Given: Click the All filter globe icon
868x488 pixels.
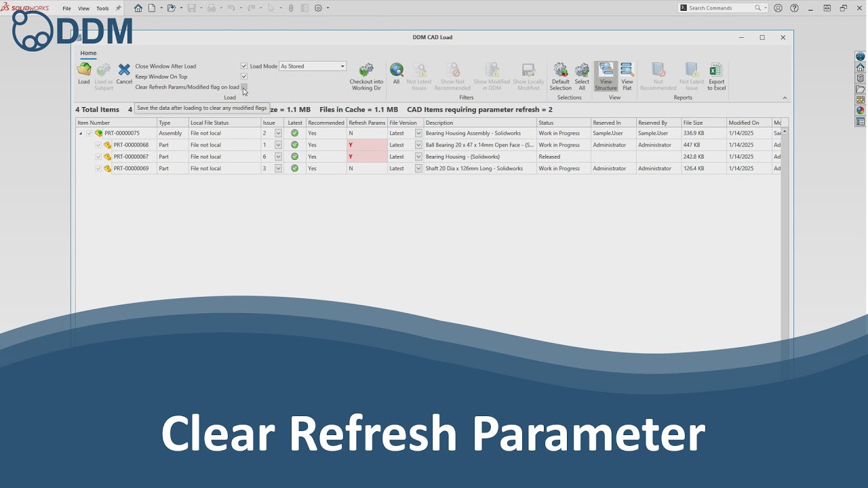Looking at the screenshot, I should (x=397, y=70).
